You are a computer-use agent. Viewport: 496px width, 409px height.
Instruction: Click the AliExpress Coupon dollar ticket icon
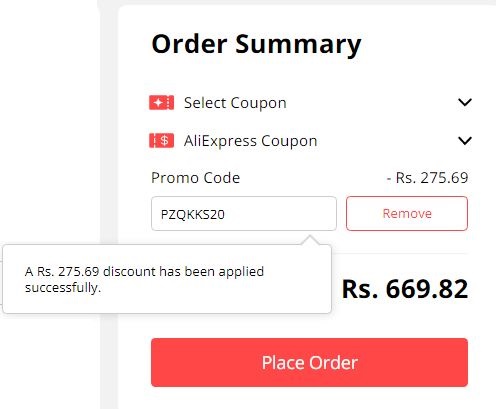pyautogui.click(x=161, y=140)
